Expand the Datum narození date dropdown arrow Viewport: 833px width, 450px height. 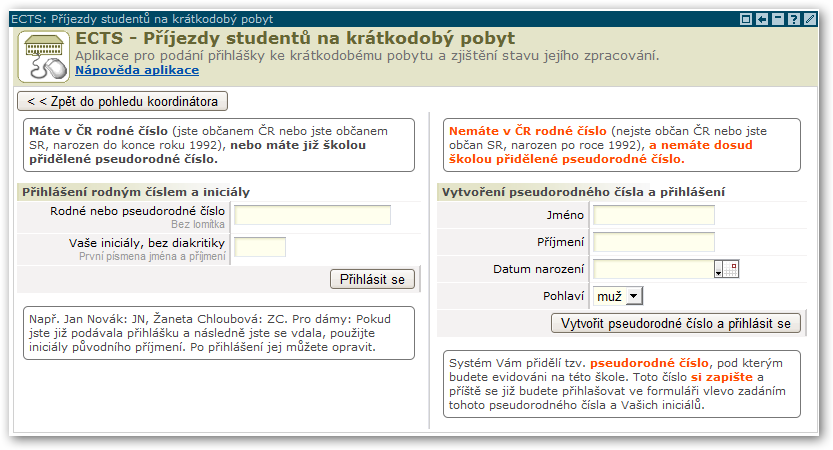[718, 269]
